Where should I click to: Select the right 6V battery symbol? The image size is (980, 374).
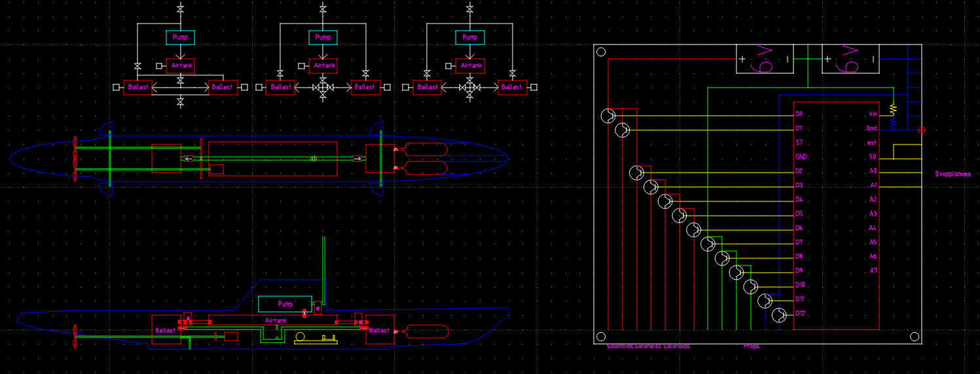click(x=850, y=59)
